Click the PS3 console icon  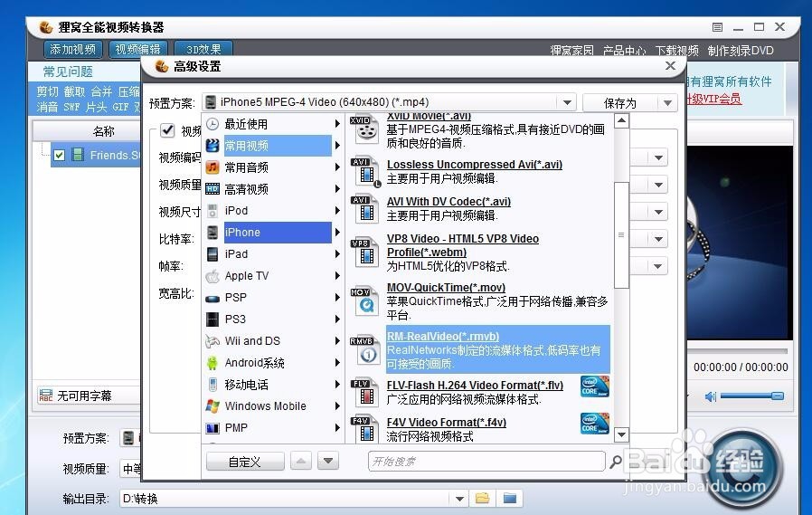[x=212, y=319]
